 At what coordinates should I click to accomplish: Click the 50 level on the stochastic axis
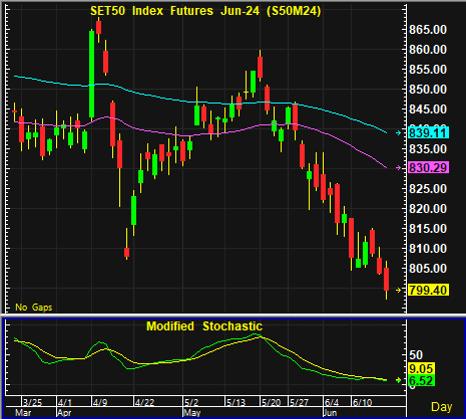416,355
